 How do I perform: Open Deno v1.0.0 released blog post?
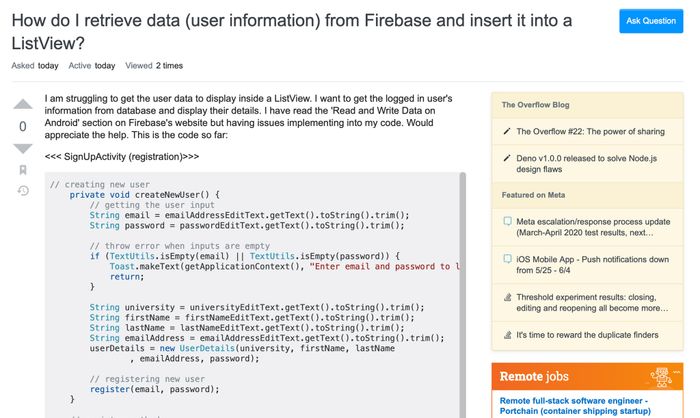click(586, 163)
